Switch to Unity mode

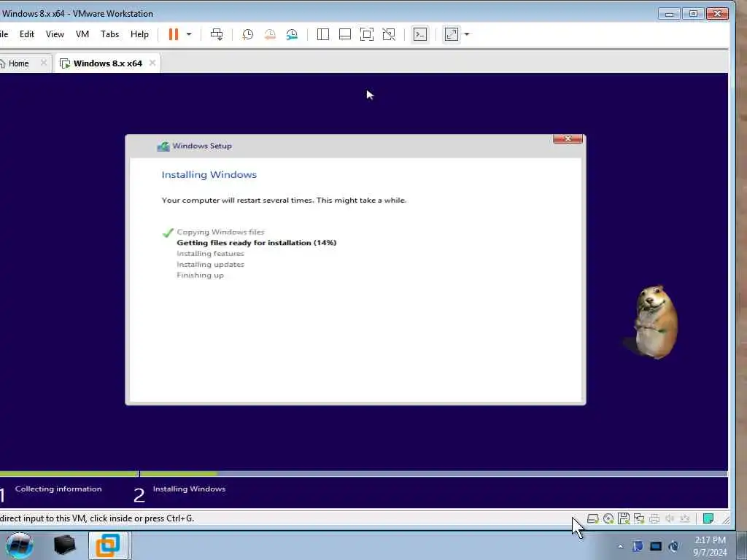[389, 34]
